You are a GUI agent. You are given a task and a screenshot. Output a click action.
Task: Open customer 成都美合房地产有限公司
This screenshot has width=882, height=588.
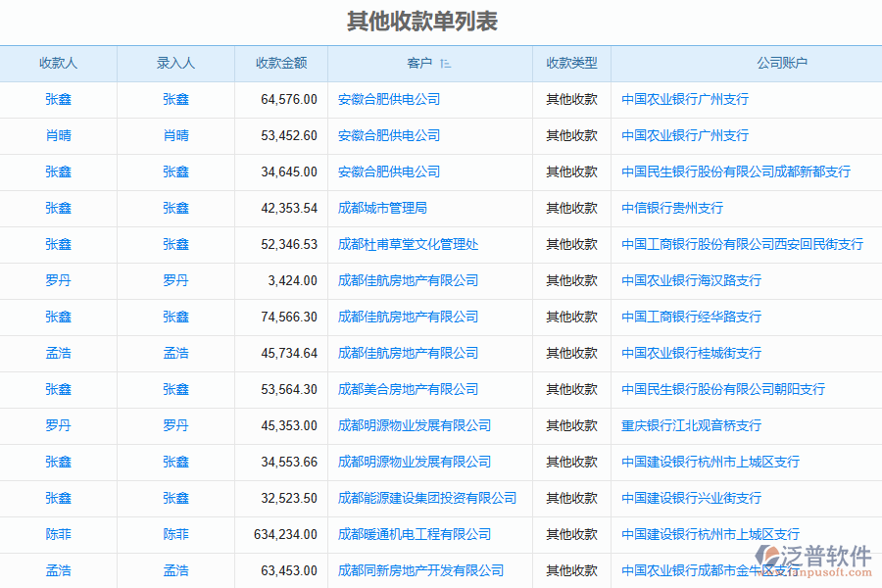coord(408,389)
